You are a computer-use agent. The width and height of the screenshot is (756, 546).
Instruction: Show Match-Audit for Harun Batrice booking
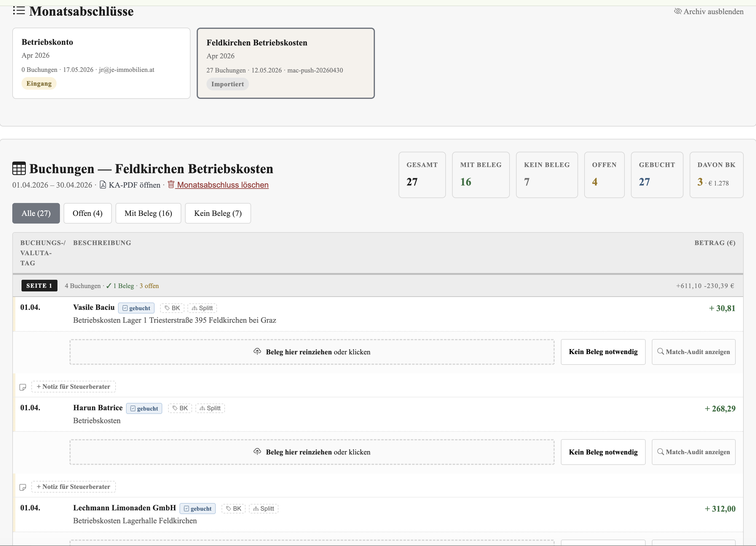(694, 452)
